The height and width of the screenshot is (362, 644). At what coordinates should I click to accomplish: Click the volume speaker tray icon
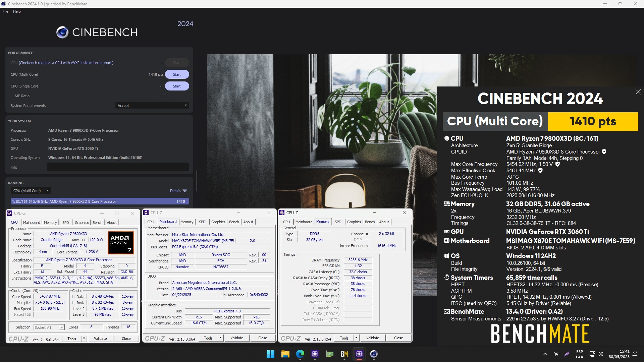pyautogui.click(x=600, y=354)
